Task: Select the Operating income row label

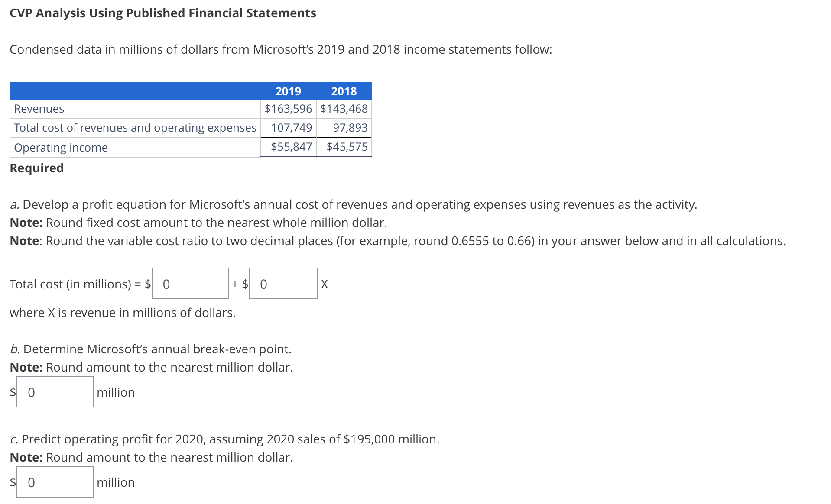Action: 61,147
